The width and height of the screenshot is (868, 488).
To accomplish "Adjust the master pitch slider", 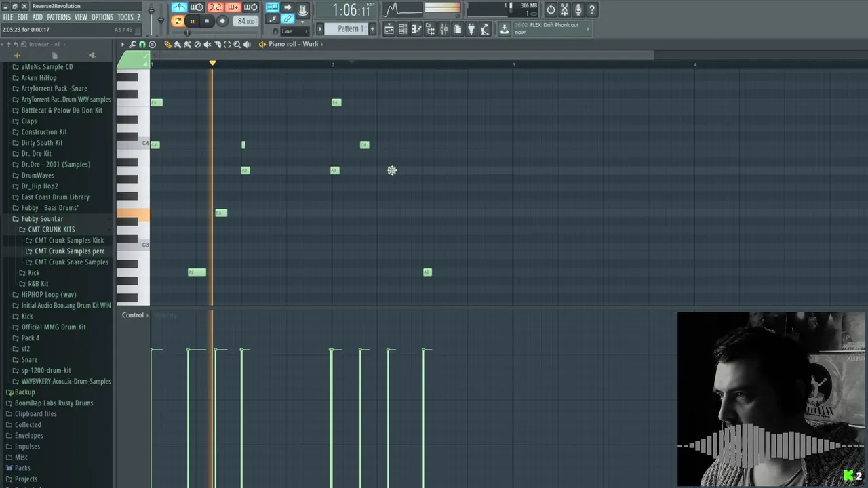I will click(161, 19).
